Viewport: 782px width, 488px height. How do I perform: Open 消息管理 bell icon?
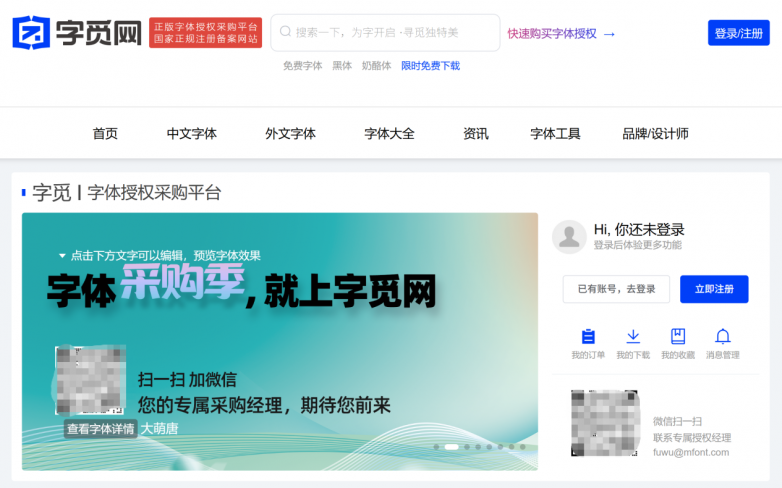pos(723,336)
